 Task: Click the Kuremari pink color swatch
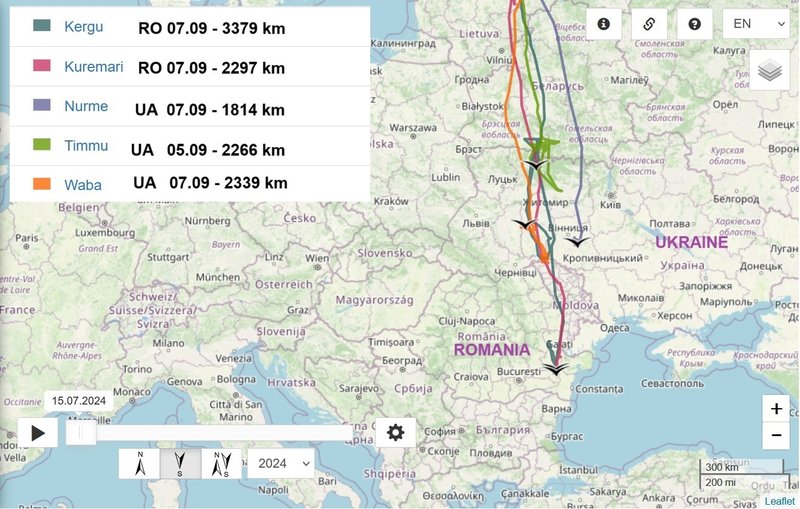coord(42,65)
